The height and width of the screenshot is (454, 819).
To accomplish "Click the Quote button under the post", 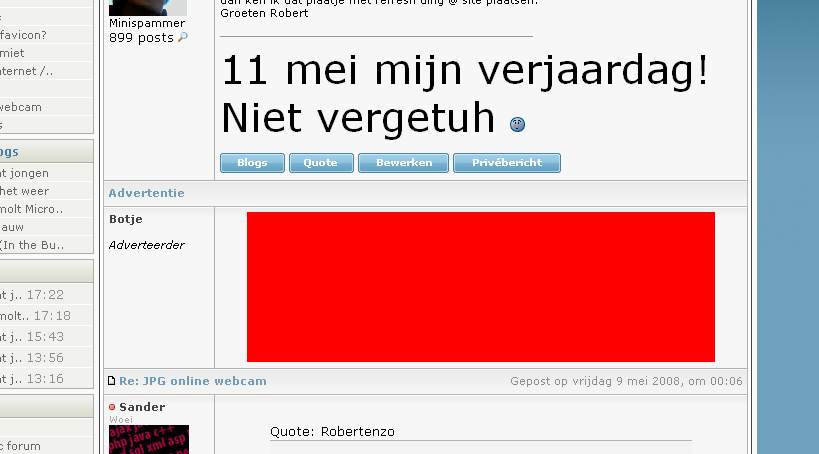I will (321, 162).
